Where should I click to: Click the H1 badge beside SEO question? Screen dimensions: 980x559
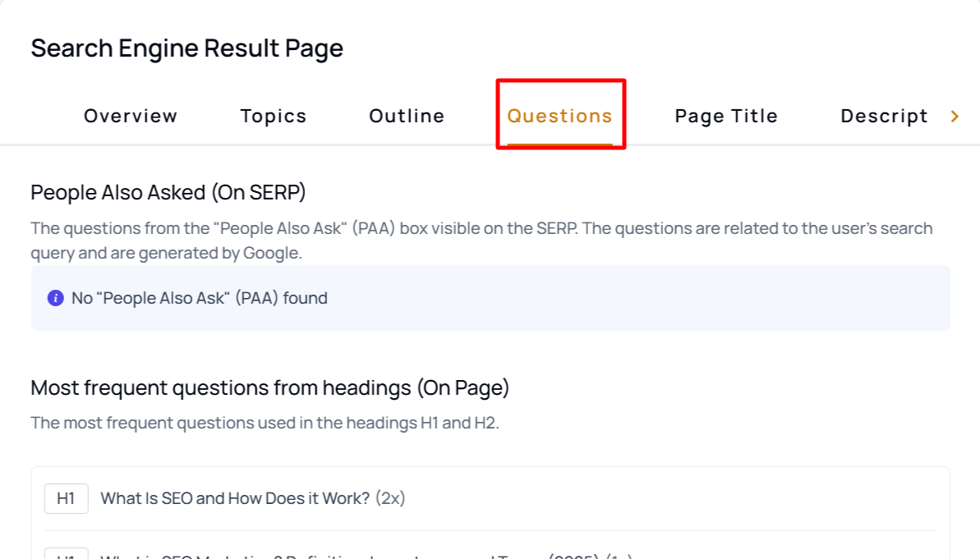pyautogui.click(x=66, y=498)
